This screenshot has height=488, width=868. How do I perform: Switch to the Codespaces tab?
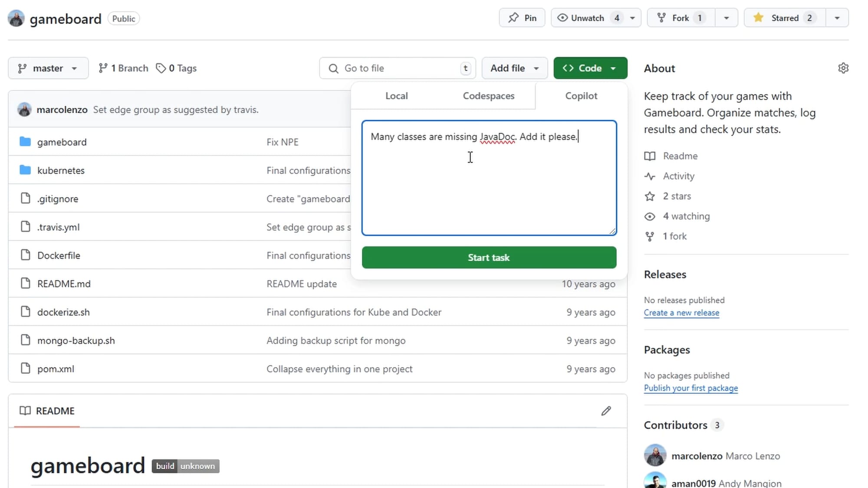point(488,96)
